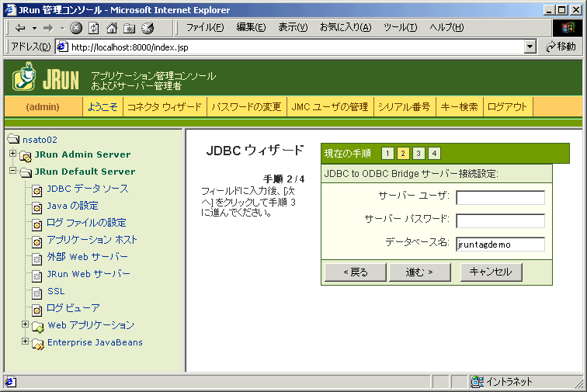
Task: Click the JRun logo in the header
Action: click(x=46, y=77)
